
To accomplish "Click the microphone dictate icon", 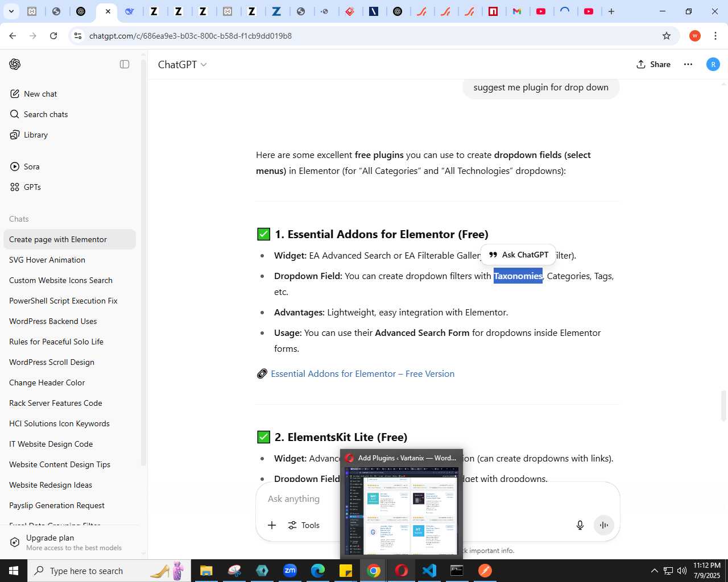I will pos(580,525).
